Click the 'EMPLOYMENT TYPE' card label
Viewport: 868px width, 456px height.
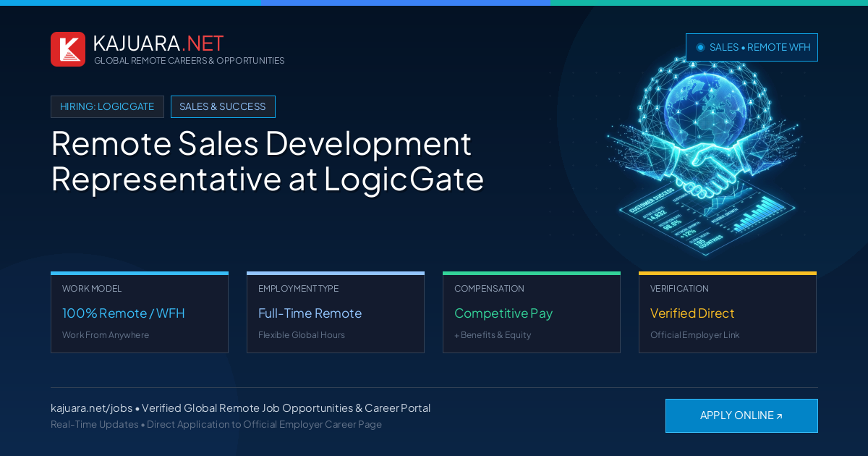pos(298,289)
